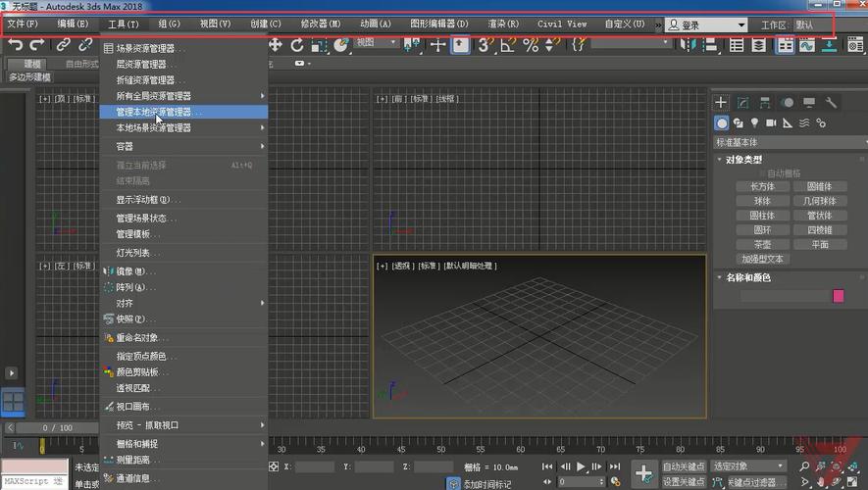Expand the 对齐 submenu
868x490 pixels.
[x=183, y=303]
